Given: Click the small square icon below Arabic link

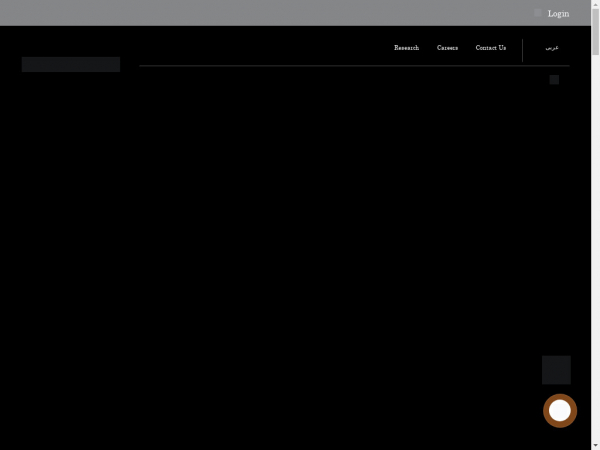Looking at the screenshot, I should (554, 79).
